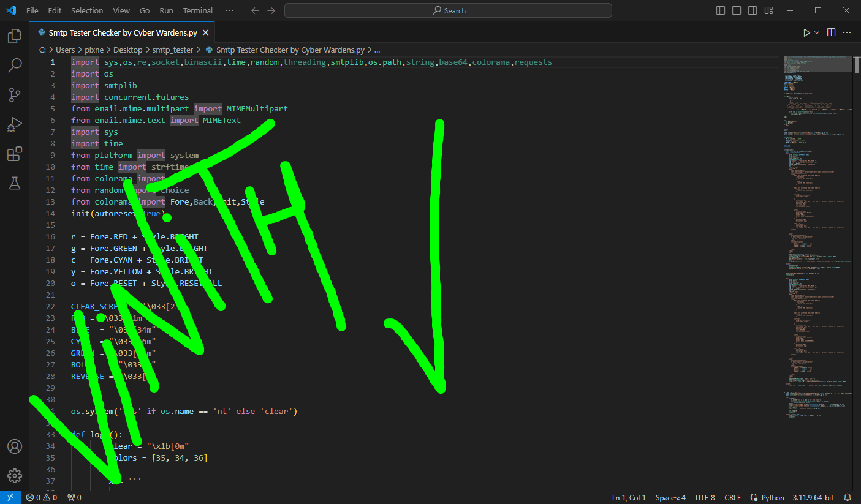This screenshot has height=504, width=861.
Task: Open the Extensions view
Action: tap(15, 154)
